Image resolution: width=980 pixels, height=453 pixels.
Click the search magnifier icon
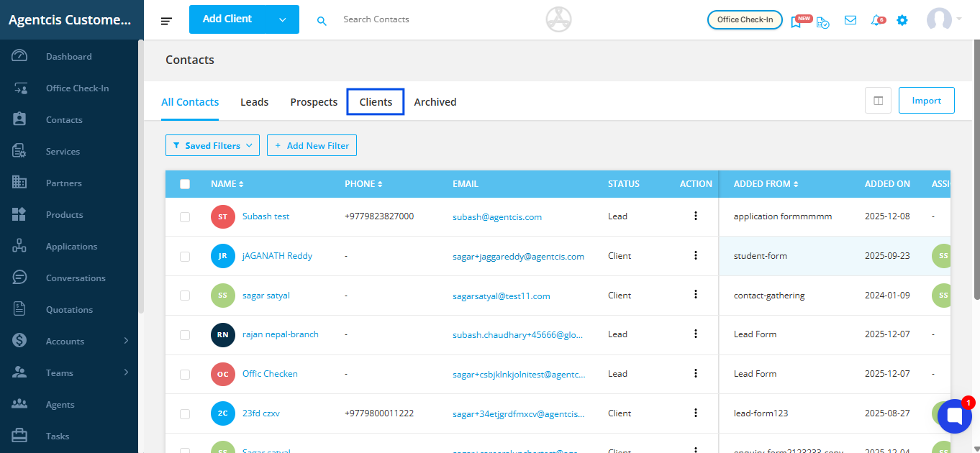pos(322,21)
